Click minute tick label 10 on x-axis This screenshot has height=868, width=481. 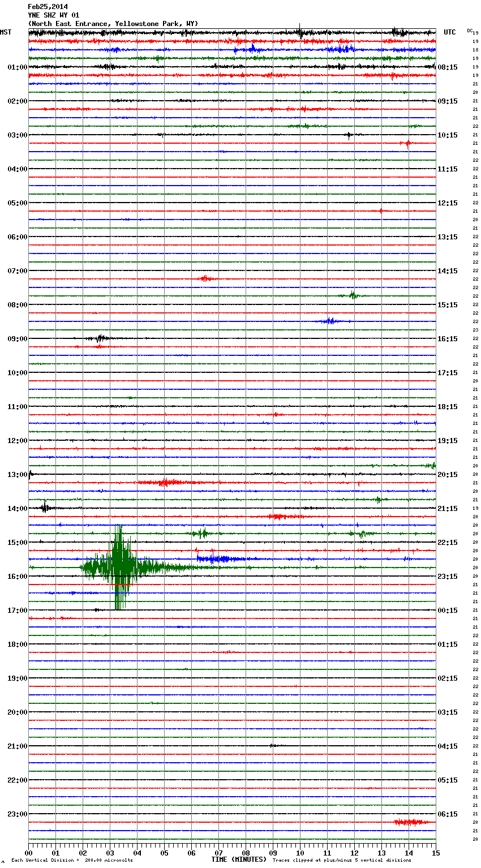300,853
